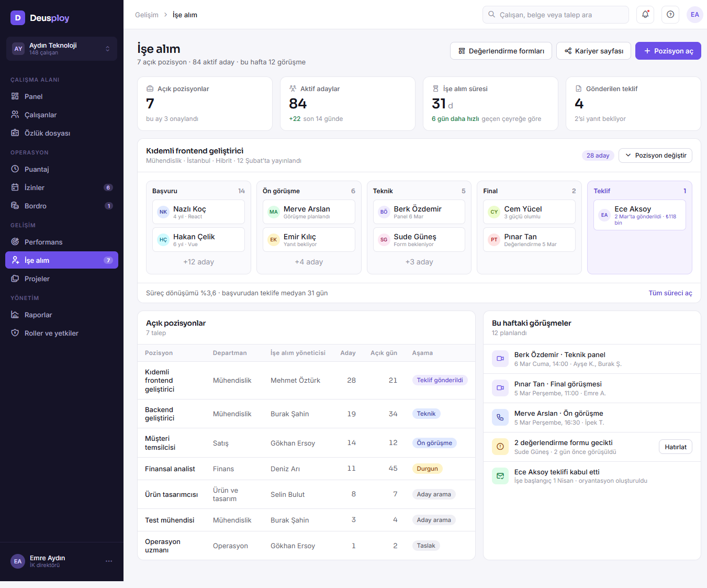Open the Pozisyon değiştir dropdown

tap(655, 156)
